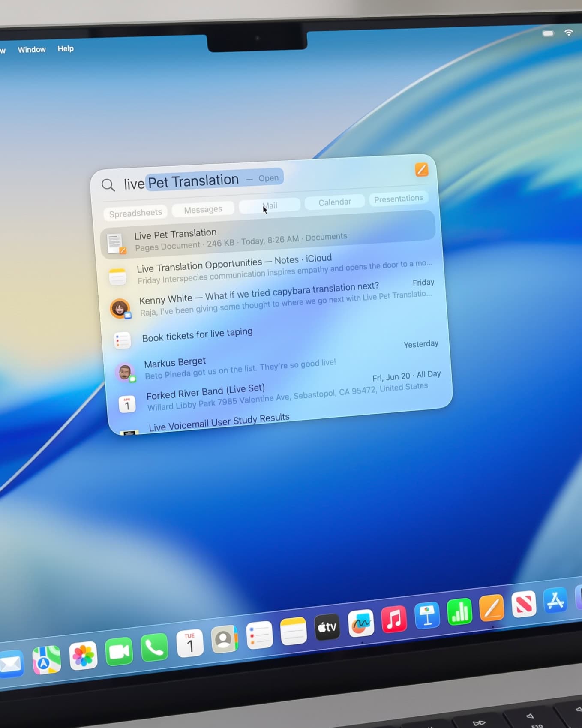Click the Wi-Fi status icon
Viewport: 582px width, 728px height.
click(569, 33)
